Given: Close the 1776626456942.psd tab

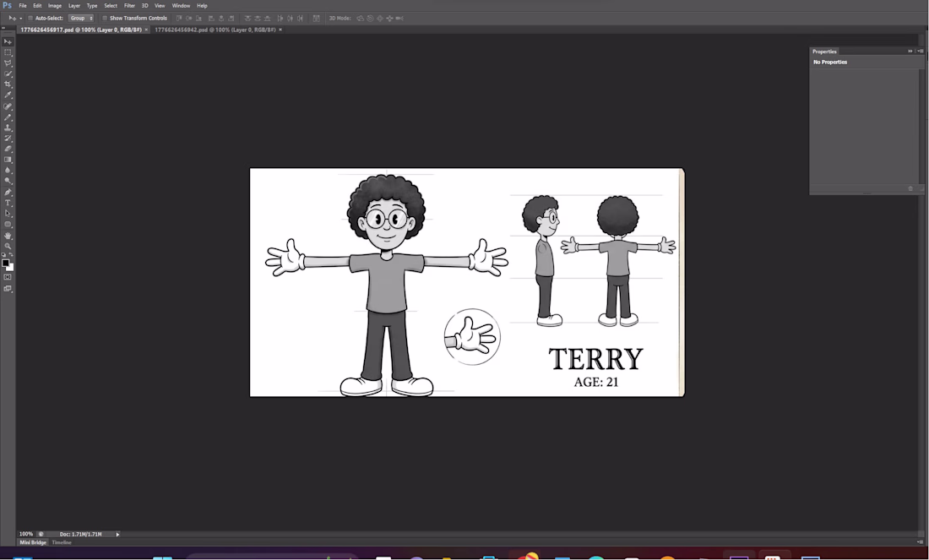Looking at the screenshot, I should 280,30.
